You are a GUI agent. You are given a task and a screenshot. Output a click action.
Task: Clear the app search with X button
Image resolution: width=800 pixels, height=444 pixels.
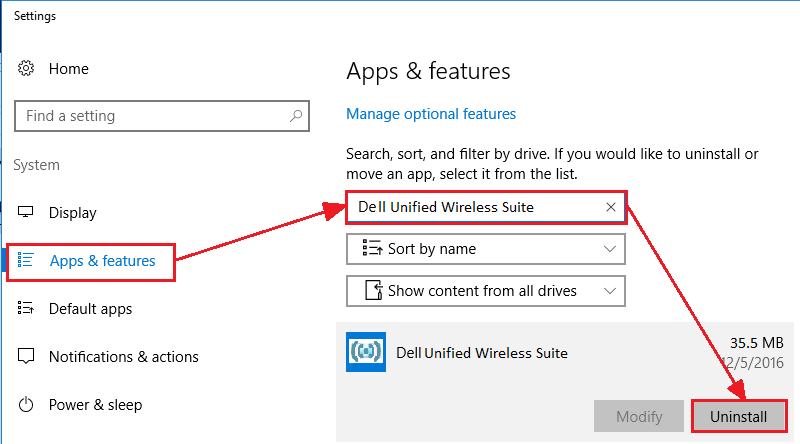[x=611, y=207]
